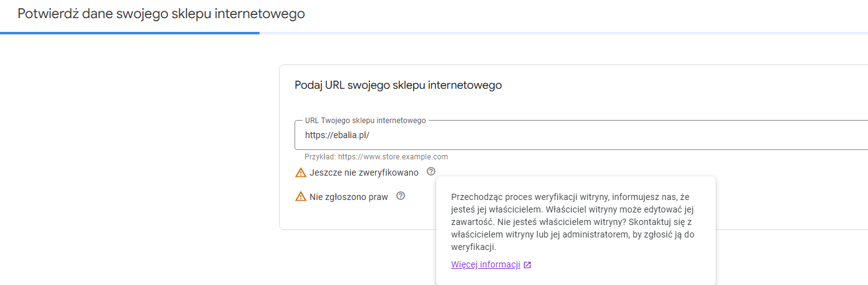Click the floating label URL Twojego sklepu internetowego
The image size is (868, 285).
pyautogui.click(x=365, y=120)
